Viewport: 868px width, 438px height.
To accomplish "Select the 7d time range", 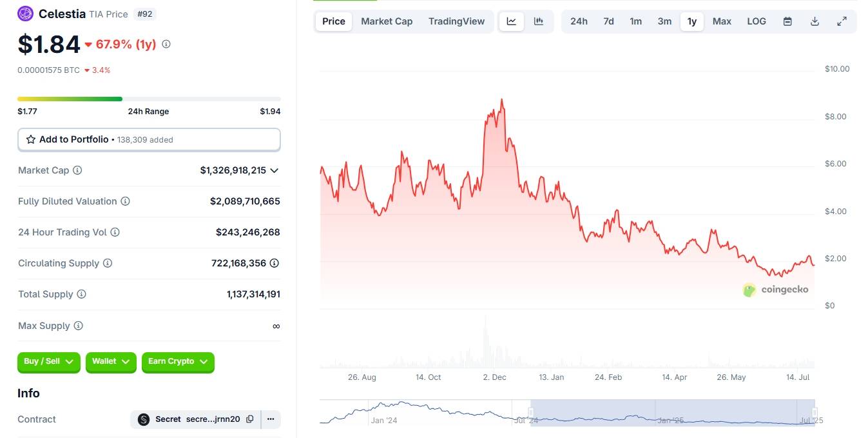I will click(608, 21).
